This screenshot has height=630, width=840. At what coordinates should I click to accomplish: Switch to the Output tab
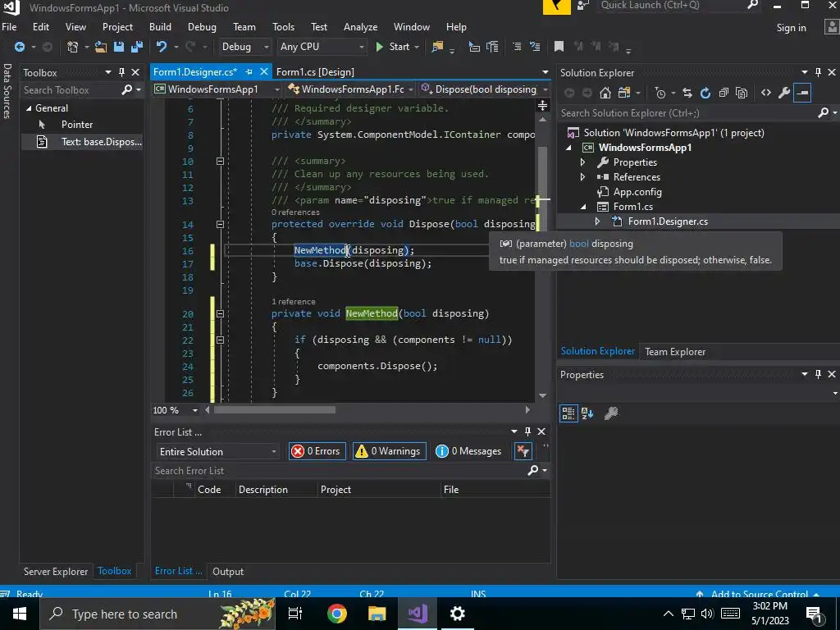[x=228, y=572]
